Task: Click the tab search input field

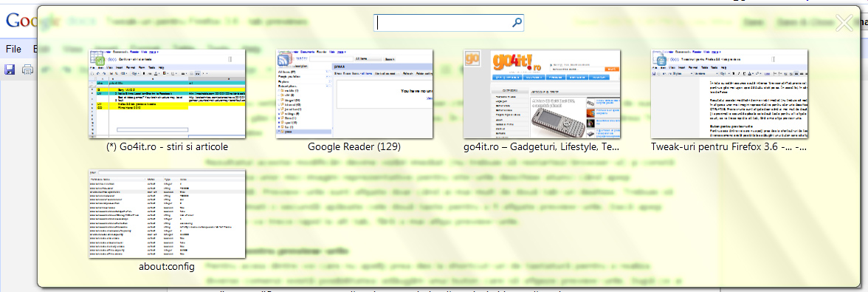Action: pyautogui.click(x=449, y=23)
